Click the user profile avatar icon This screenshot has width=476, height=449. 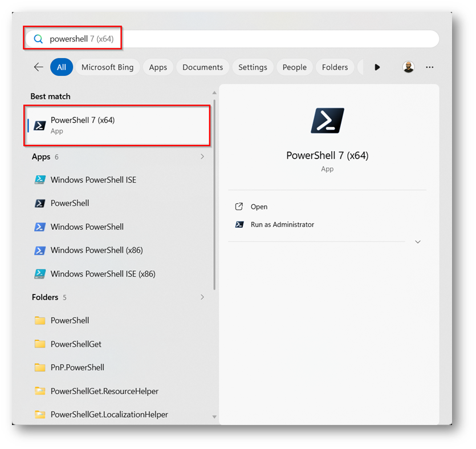tap(408, 67)
